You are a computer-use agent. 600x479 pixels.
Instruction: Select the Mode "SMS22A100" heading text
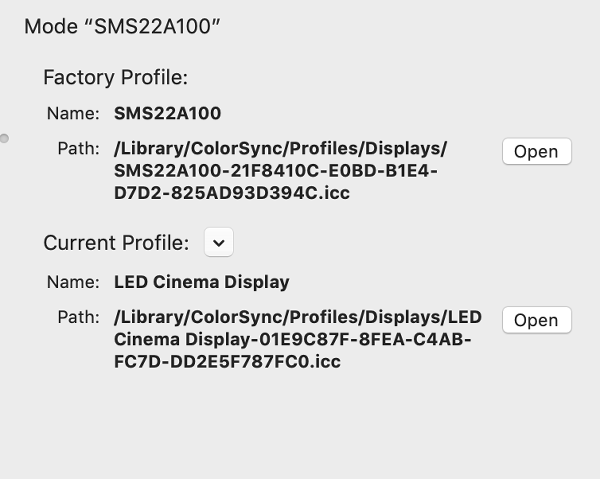[x=122, y=26]
